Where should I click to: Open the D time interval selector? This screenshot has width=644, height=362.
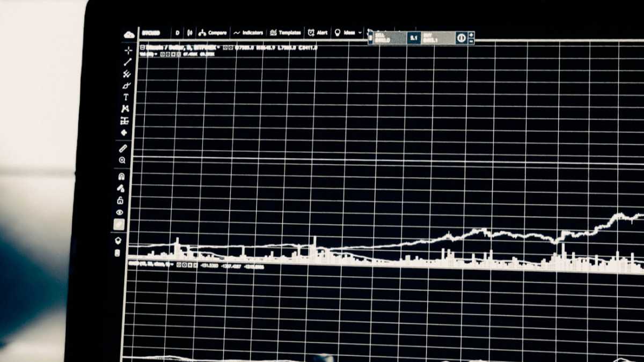(178, 33)
